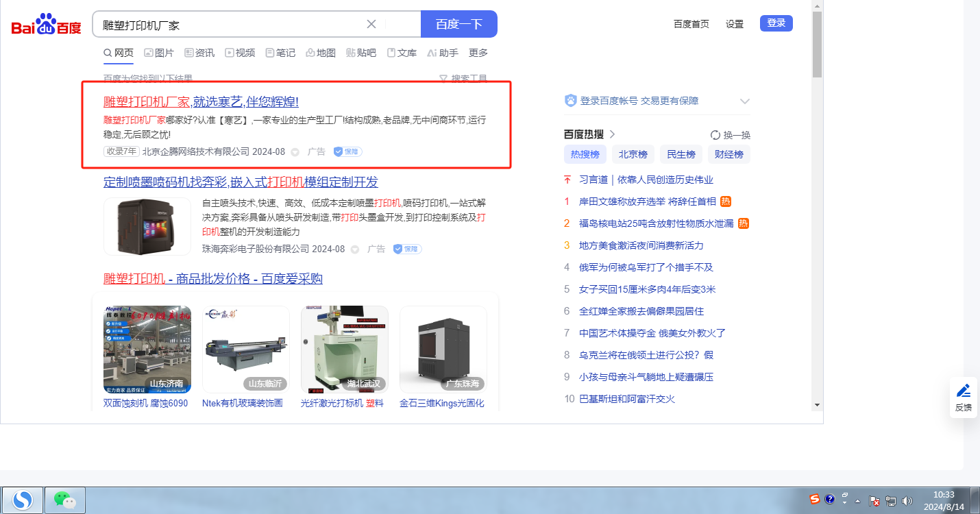The height and width of the screenshot is (514, 980).
Task: Open the 定制喷墨喷码机找奔彩 result
Action: pos(241,182)
